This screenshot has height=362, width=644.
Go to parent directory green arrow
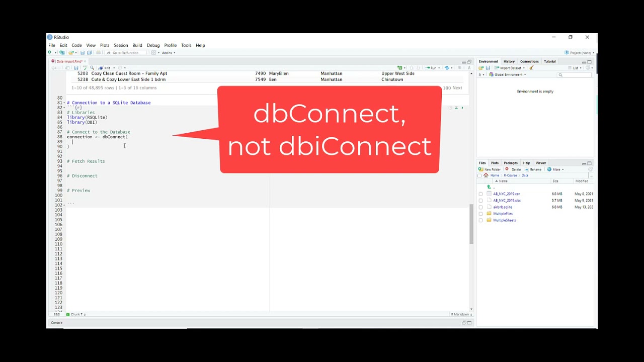[x=489, y=187]
